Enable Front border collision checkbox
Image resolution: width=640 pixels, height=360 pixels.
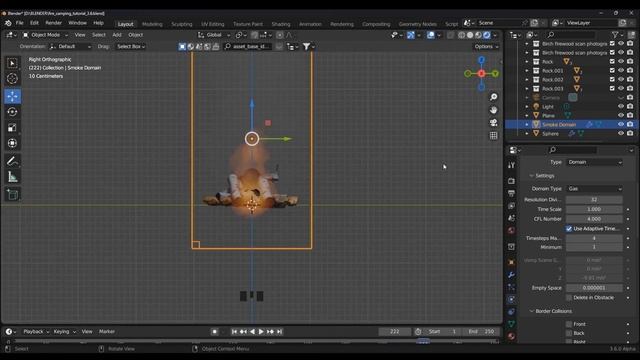pos(569,324)
